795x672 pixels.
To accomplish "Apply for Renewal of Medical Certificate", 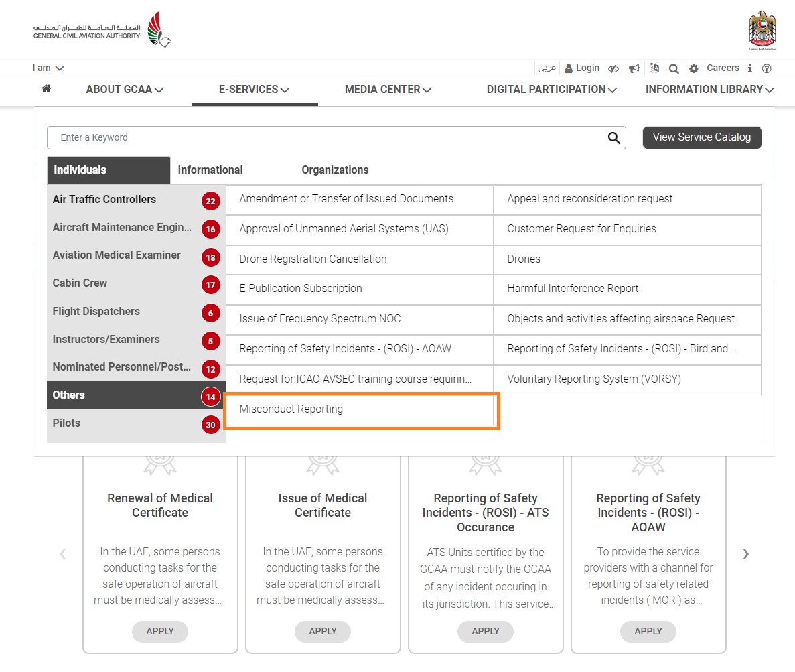I will [160, 631].
